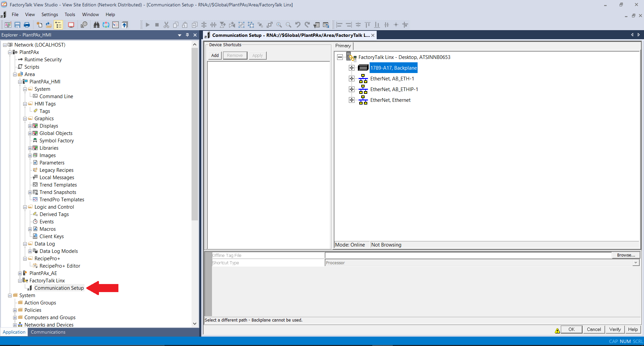Screen dimensions: 644x346
Task: Expand the 1789-A17, Backplane node
Action: pyautogui.click(x=352, y=68)
